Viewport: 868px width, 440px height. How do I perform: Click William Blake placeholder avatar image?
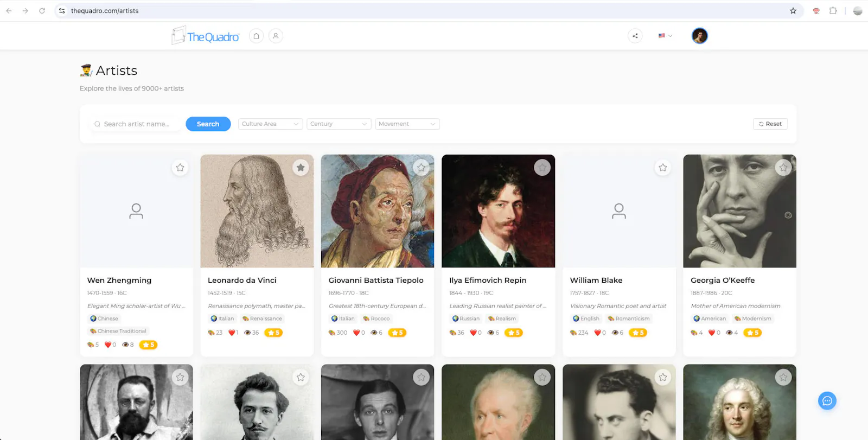[618, 211]
